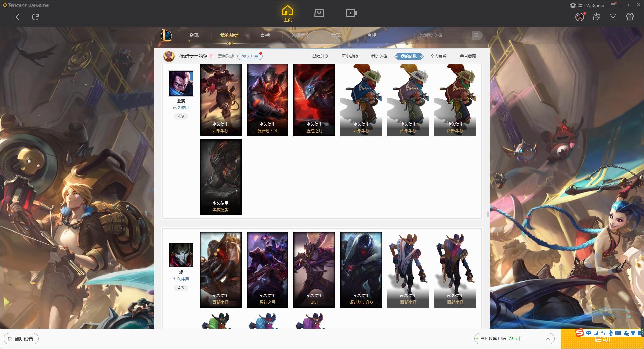This screenshot has height=349, width=644.
Task: Click the 烬 champion portrait
Action: 181,255
